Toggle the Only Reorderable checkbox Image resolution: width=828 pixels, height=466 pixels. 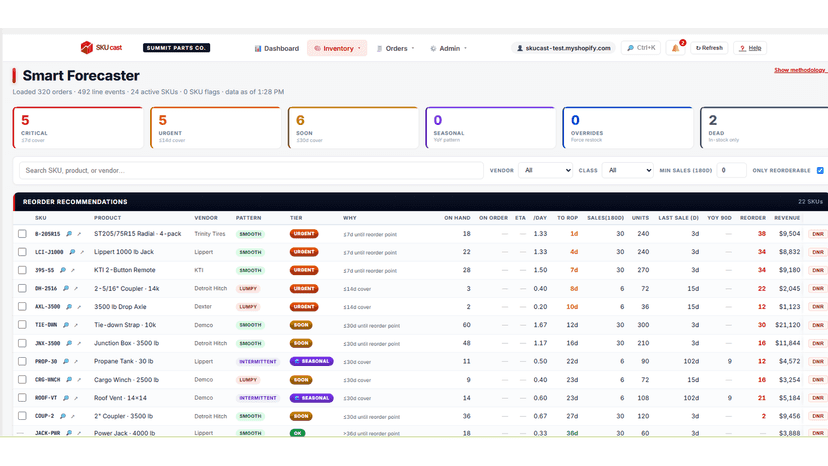coord(820,170)
